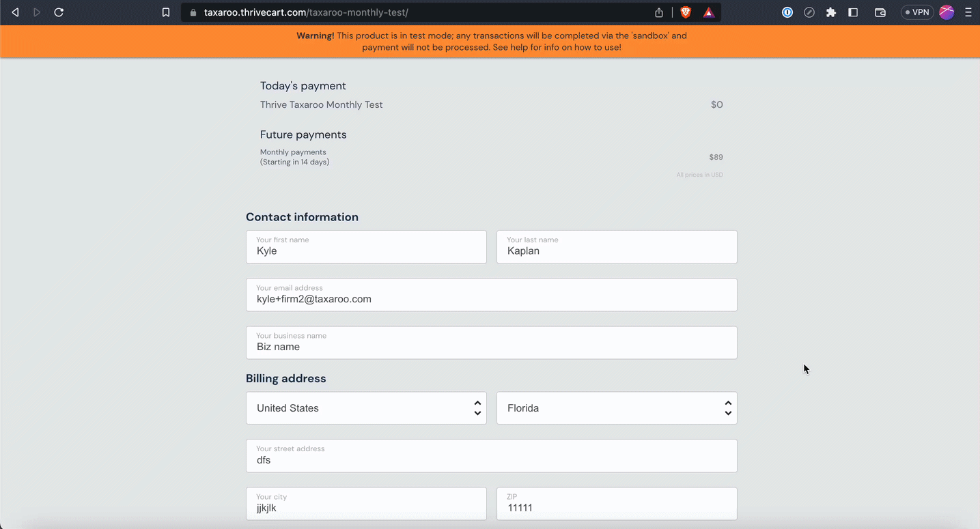Click the first name field
The height and width of the screenshot is (529, 980).
coord(366,247)
